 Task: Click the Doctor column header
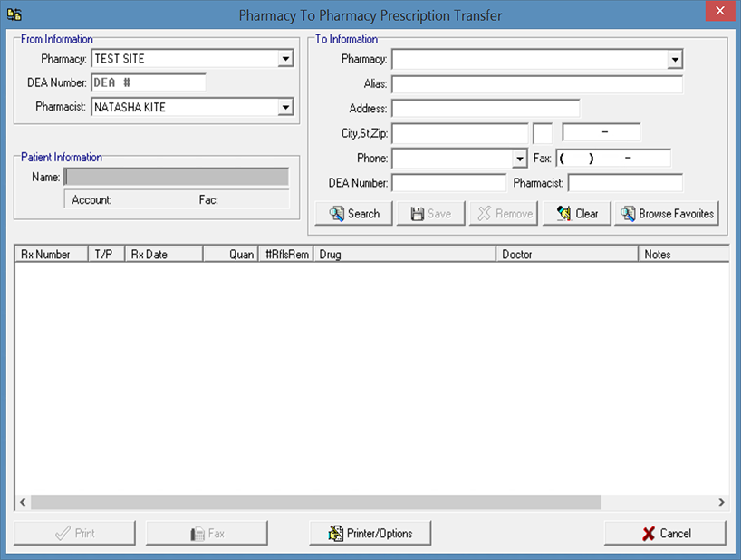click(x=566, y=255)
